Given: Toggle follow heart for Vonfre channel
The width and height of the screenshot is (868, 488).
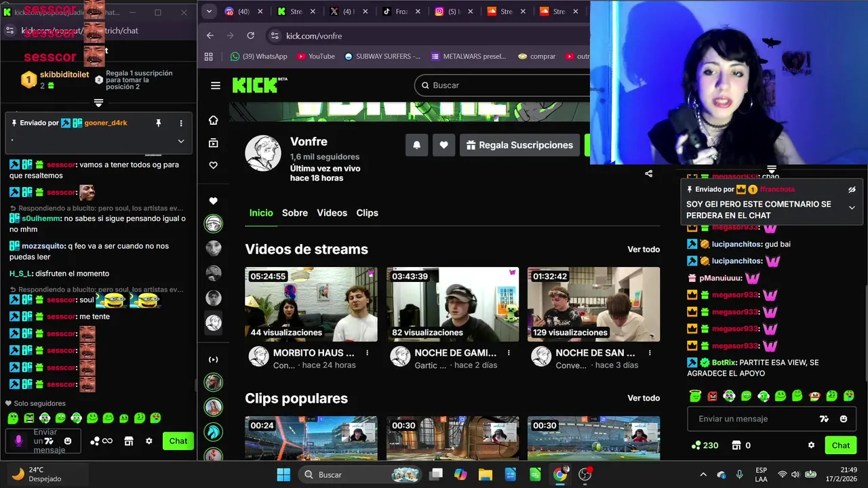Looking at the screenshot, I should tap(443, 145).
